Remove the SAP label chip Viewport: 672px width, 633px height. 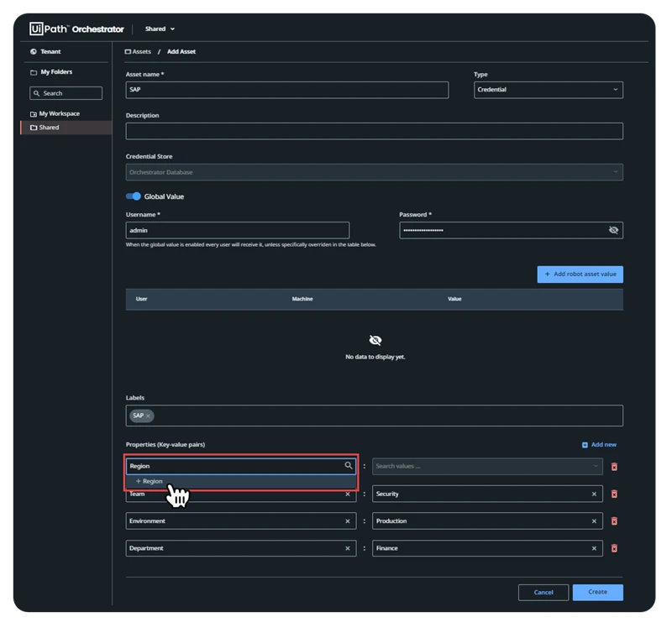click(x=149, y=416)
